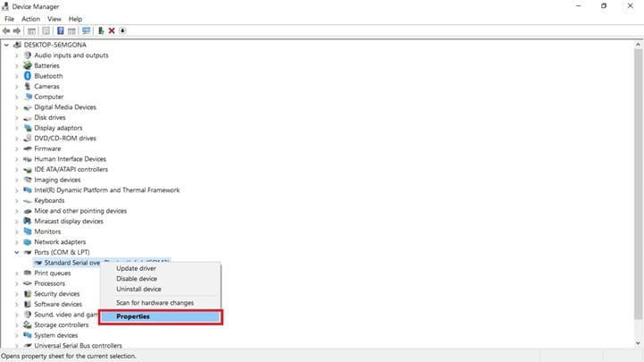Click the blue Help toolbar icon

61,30
